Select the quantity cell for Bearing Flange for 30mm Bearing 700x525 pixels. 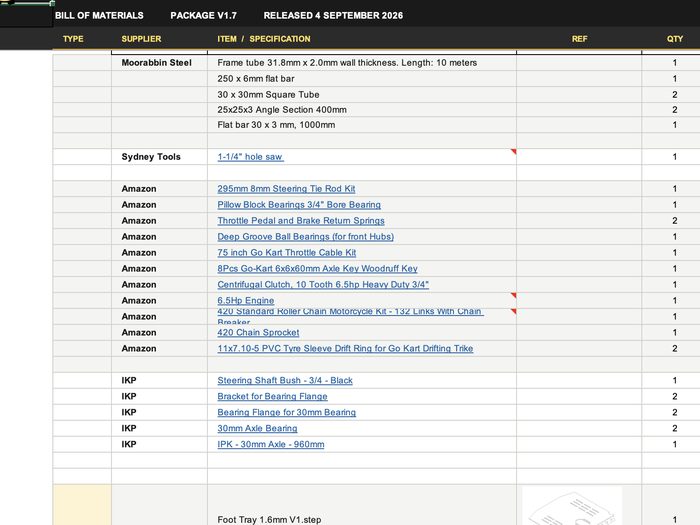tap(671, 412)
